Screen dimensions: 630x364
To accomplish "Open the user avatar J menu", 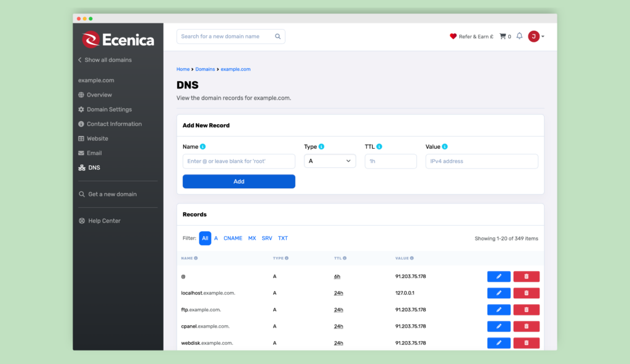I will tap(536, 36).
